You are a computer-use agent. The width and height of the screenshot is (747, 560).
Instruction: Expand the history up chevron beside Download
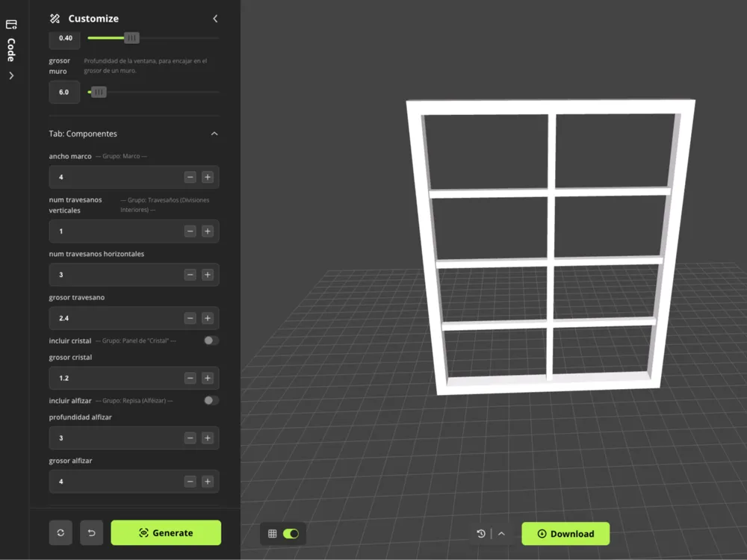tap(502, 534)
